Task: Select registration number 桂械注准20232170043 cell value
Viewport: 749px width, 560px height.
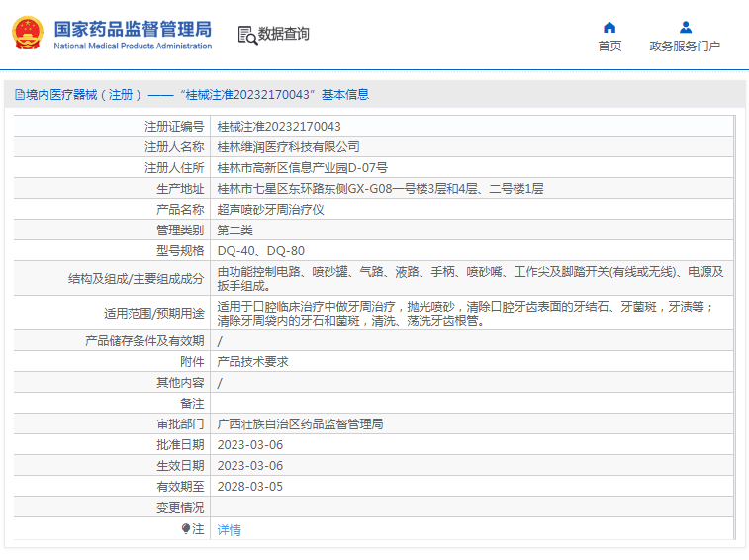Action: (x=279, y=126)
